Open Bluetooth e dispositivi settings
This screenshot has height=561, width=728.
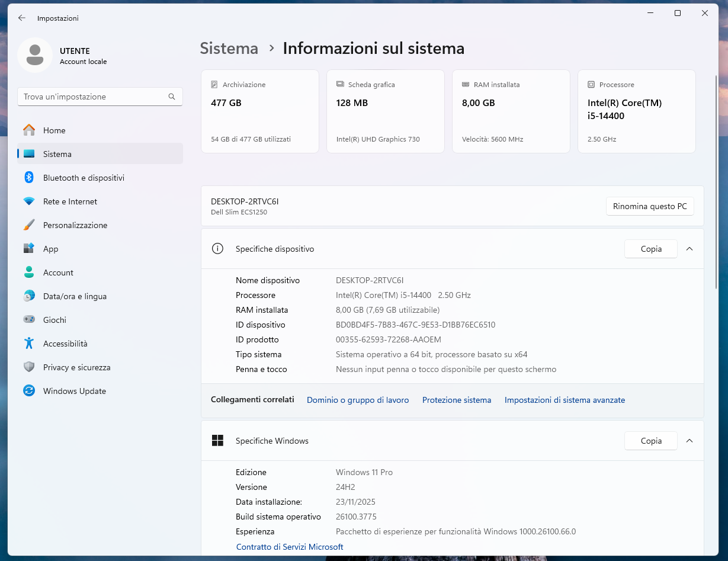click(x=100, y=178)
